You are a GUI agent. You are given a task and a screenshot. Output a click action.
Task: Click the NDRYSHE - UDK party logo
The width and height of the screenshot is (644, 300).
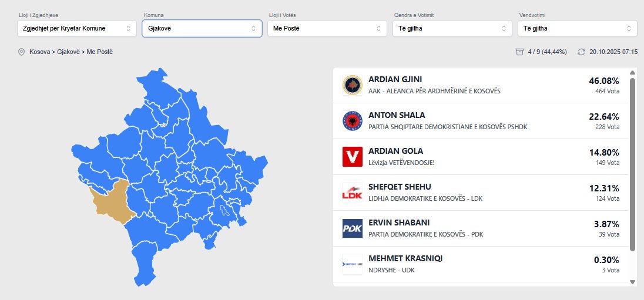[x=352, y=264]
